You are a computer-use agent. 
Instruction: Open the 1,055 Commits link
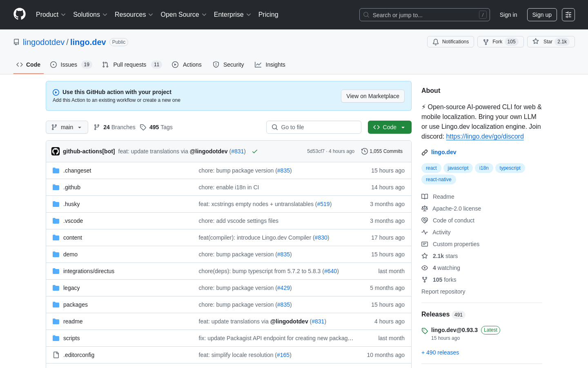coord(382,151)
